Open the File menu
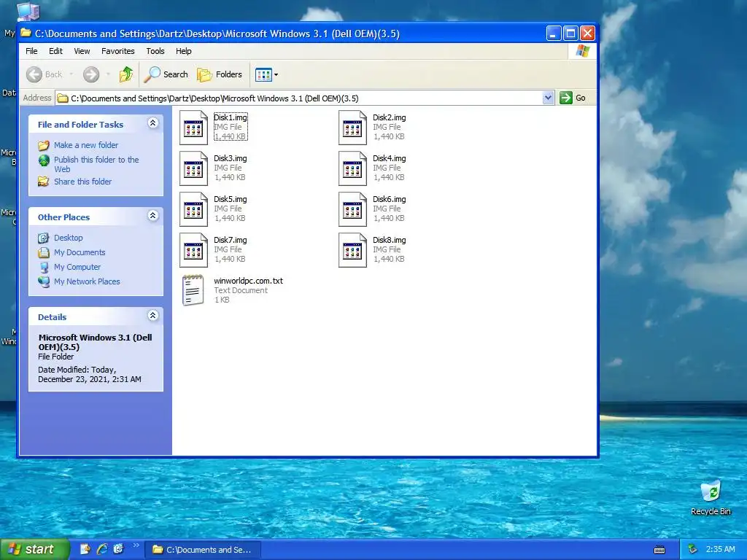 coord(31,51)
